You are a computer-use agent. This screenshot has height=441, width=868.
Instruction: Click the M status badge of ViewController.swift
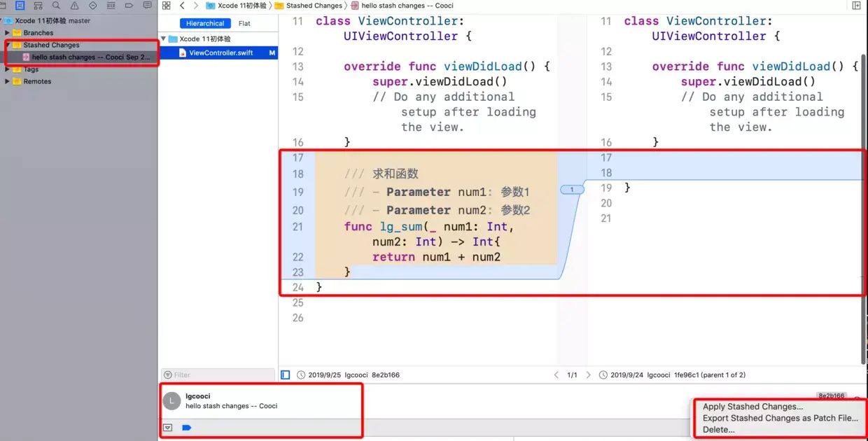(x=272, y=53)
